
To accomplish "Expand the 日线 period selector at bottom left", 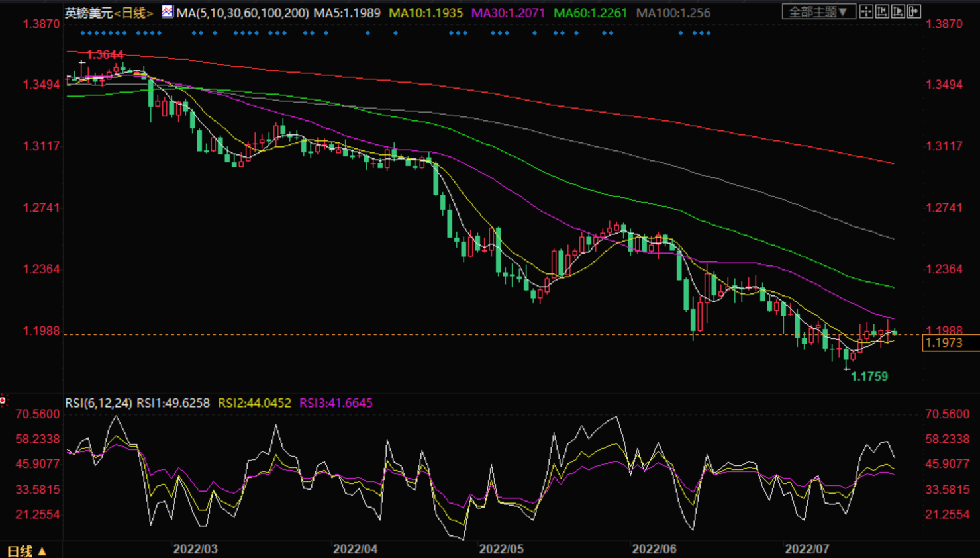I will 26,551.
